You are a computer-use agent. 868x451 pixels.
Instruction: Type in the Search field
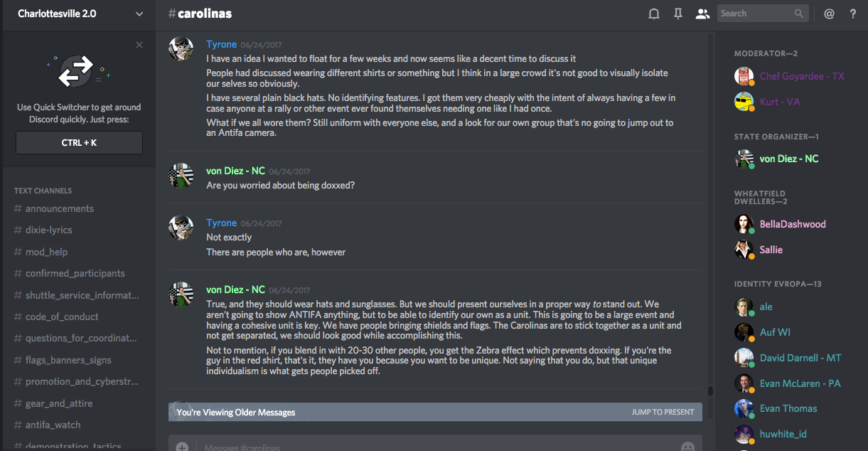point(755,14)
